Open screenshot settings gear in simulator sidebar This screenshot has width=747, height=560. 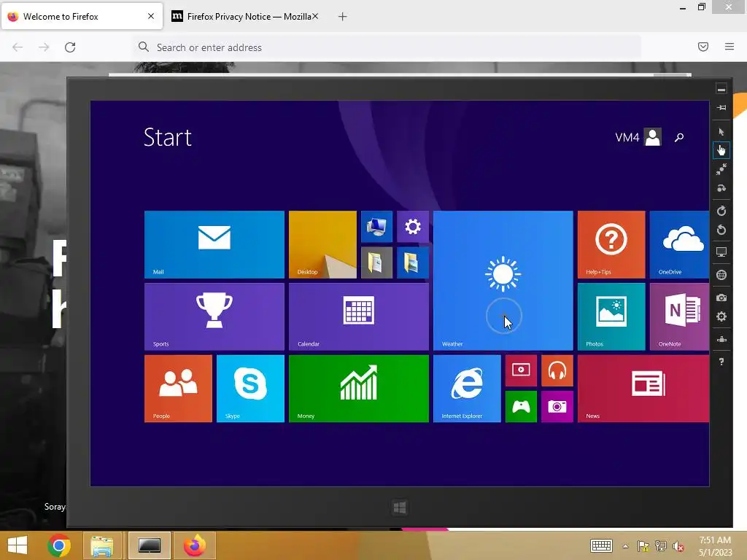[721, 316]
